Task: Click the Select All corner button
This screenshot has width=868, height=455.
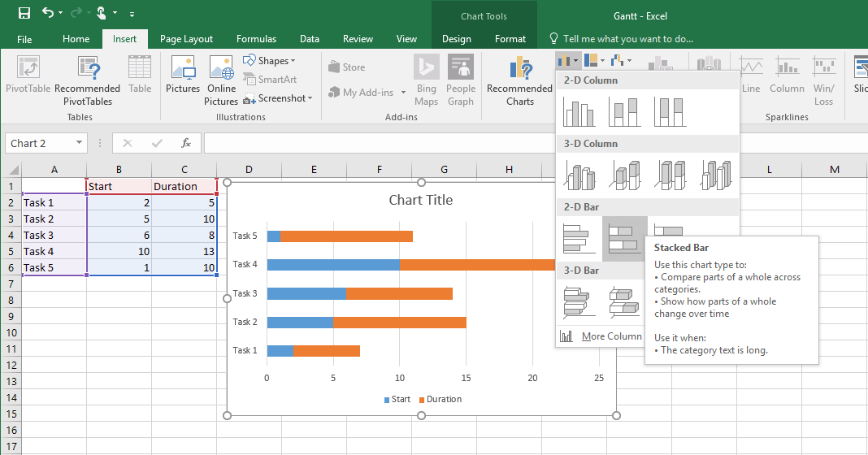Action: 11,169
